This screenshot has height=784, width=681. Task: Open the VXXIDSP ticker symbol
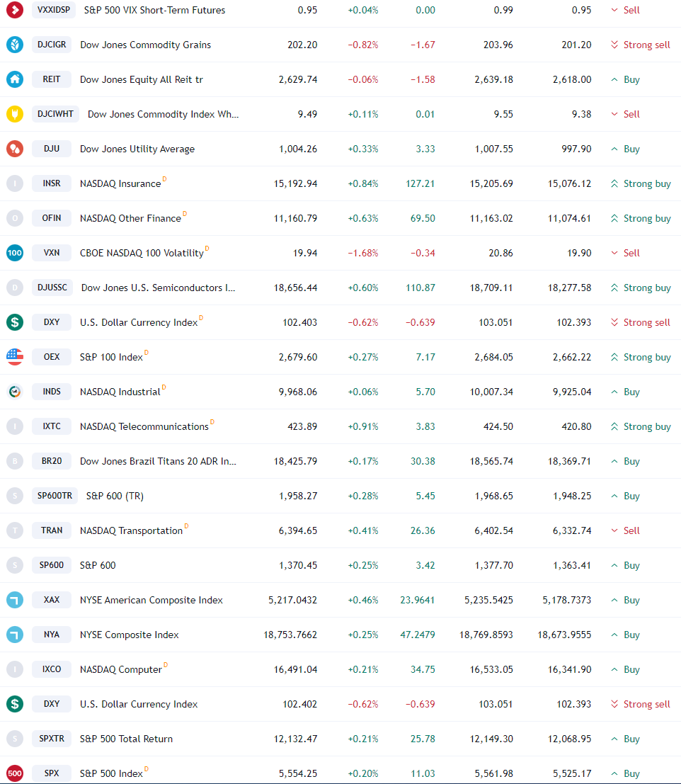coord(54,9)
